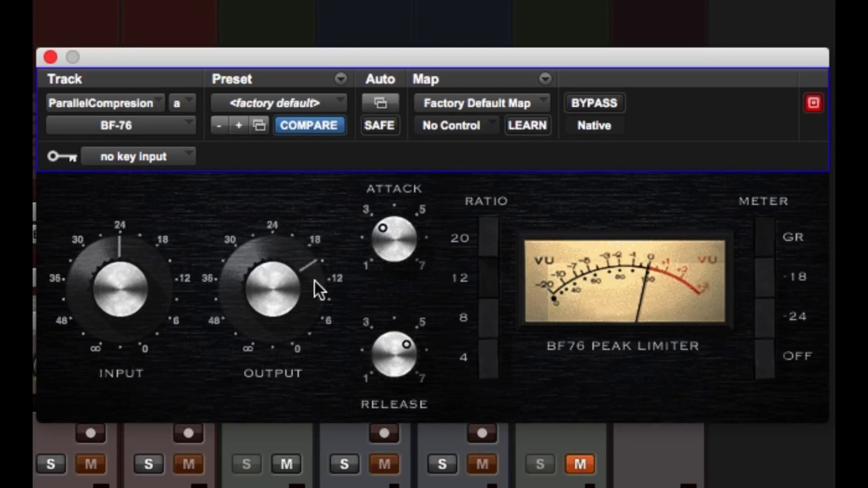868x488 pixels.
Task: Click the OUTPUT knob
Action: pos(273,289)
